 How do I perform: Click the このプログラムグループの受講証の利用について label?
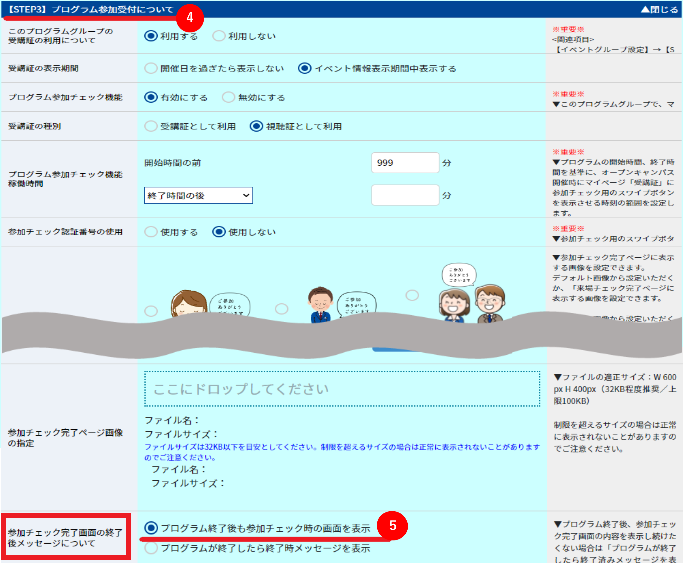pos(61,36)
